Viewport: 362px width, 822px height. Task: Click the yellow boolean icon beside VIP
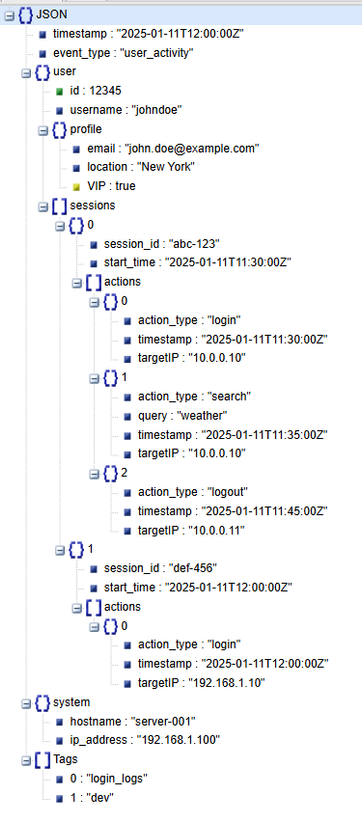point(76,187)
